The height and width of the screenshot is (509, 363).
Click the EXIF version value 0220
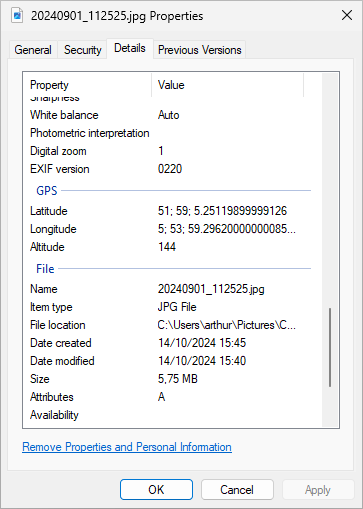point(170,169)
